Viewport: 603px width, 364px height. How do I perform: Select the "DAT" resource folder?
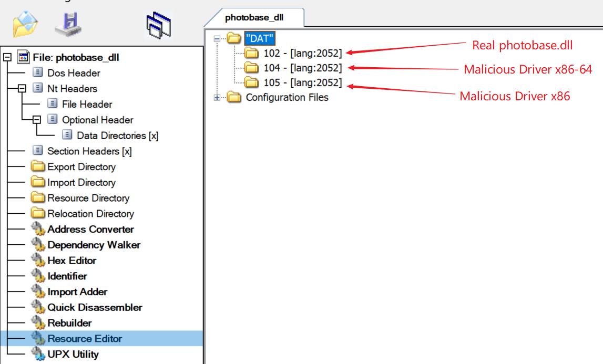point(260,38)
